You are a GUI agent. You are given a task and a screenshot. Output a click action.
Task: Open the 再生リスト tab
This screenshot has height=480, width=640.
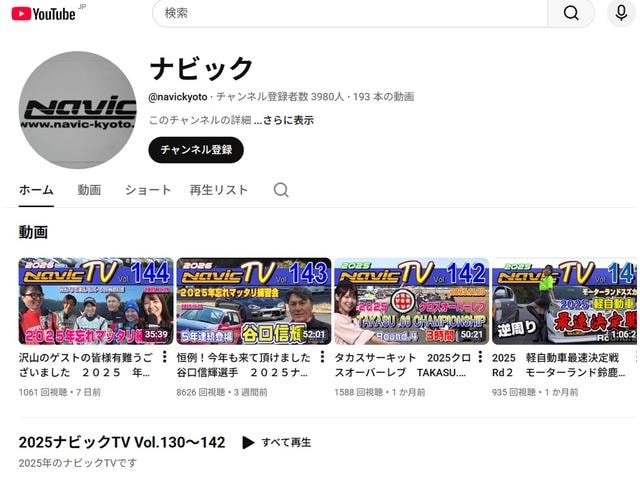(219, 190)
